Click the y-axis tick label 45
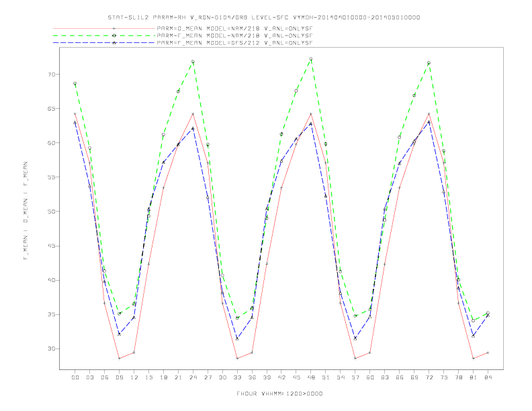 [x=51, y=246]
